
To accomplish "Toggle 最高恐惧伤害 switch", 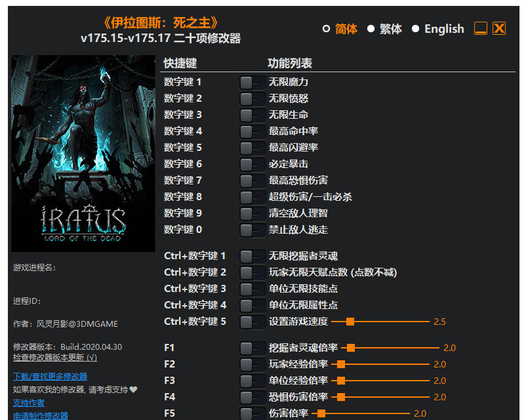I will click(253, 181).
